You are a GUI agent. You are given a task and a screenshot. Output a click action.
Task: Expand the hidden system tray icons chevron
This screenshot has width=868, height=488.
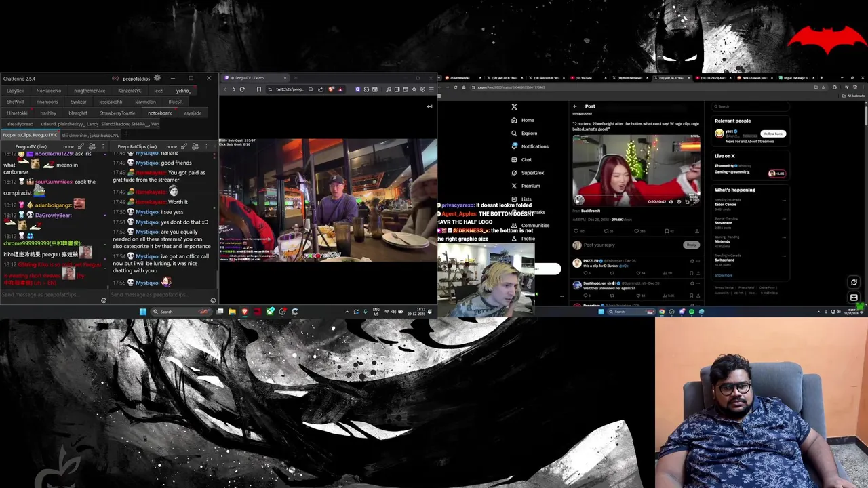[347, 312]
